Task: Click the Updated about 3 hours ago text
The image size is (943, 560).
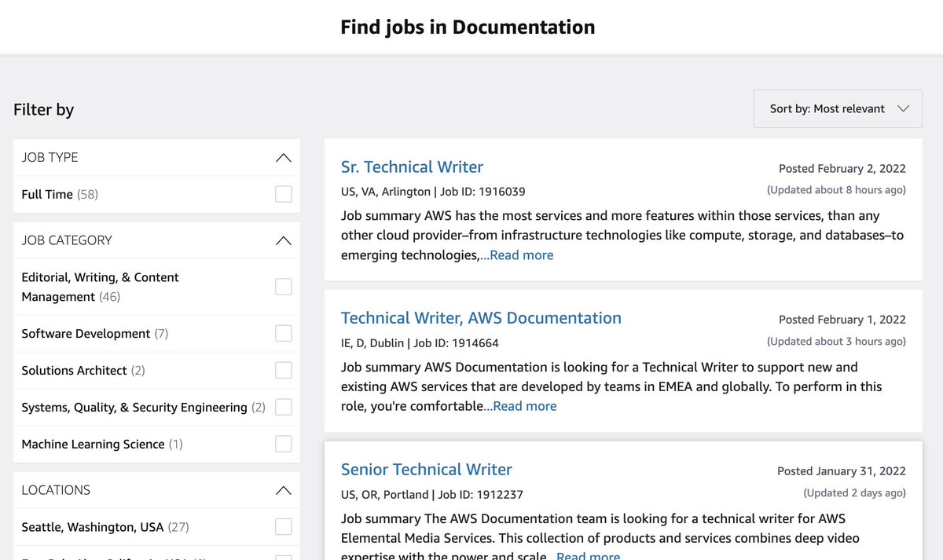Action: click(836, 342)
